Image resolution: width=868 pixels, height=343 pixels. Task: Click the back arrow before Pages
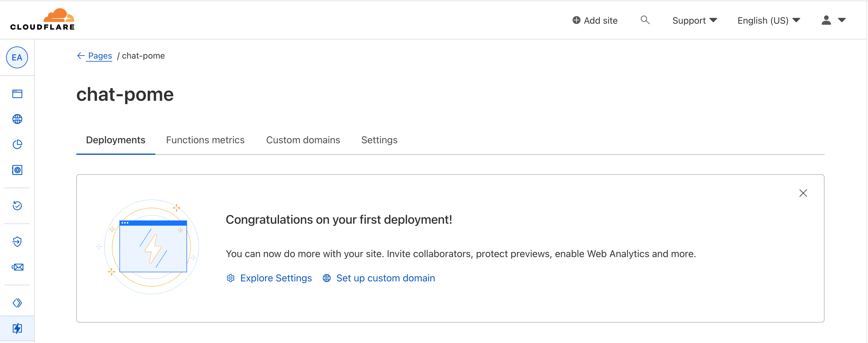[81, 56]
